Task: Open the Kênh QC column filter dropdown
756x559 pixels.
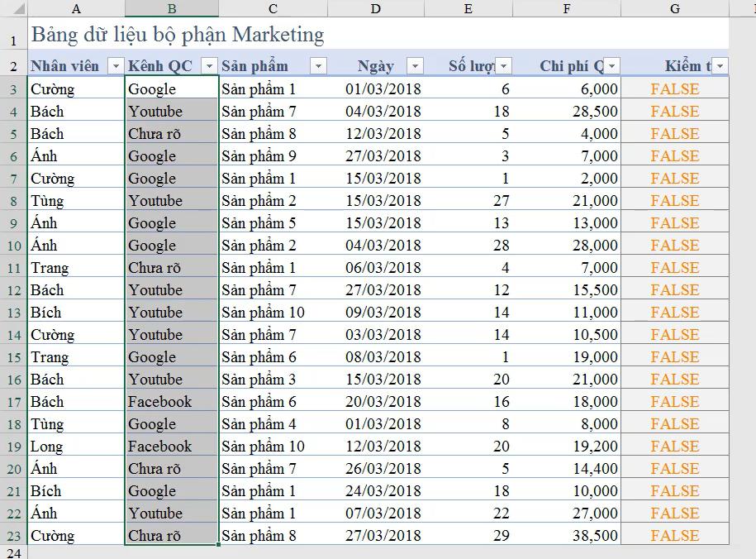Action: pos(209,64)
